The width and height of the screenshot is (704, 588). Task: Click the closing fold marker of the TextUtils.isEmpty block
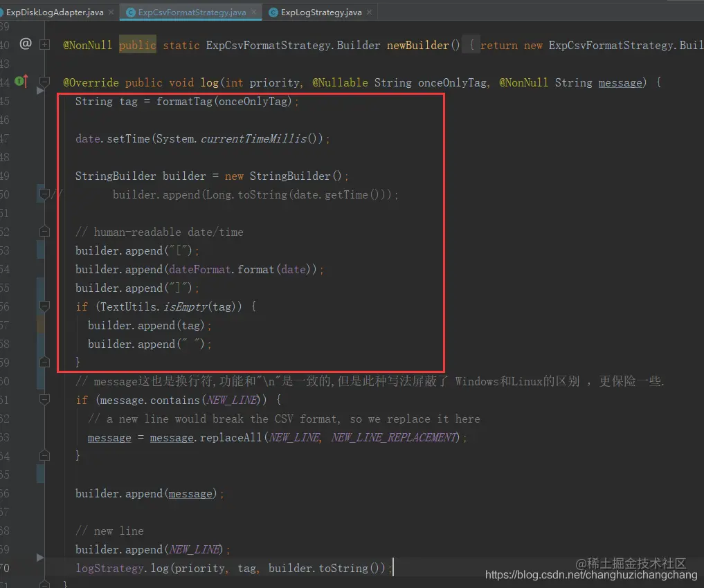[44, 362]
